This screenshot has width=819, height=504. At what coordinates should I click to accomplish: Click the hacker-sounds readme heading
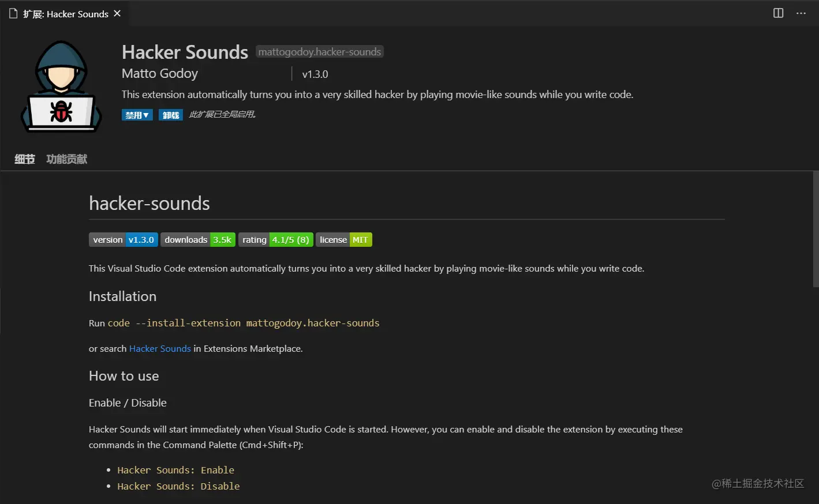(149, 204)
